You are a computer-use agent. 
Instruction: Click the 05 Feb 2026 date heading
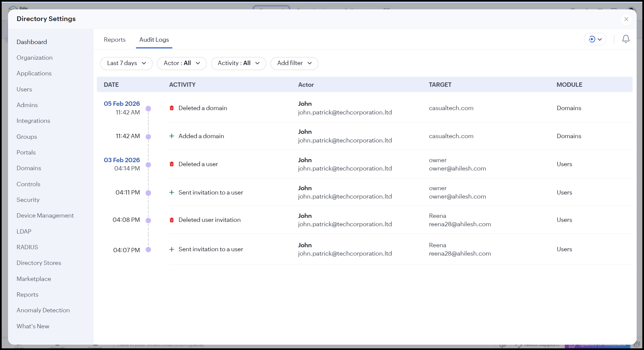pyautogui.click(x=122, y=104)
